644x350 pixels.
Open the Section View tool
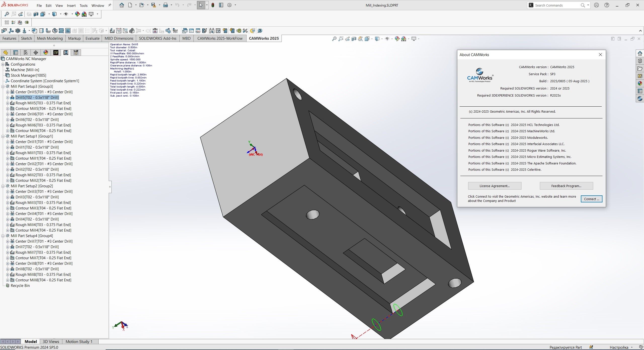[354, 38]
